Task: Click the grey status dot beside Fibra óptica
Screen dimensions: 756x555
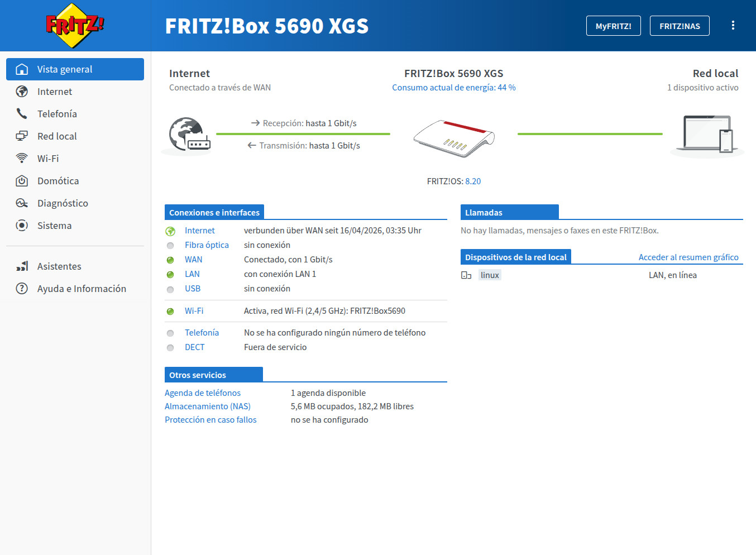Action: (x=170, y=246)
